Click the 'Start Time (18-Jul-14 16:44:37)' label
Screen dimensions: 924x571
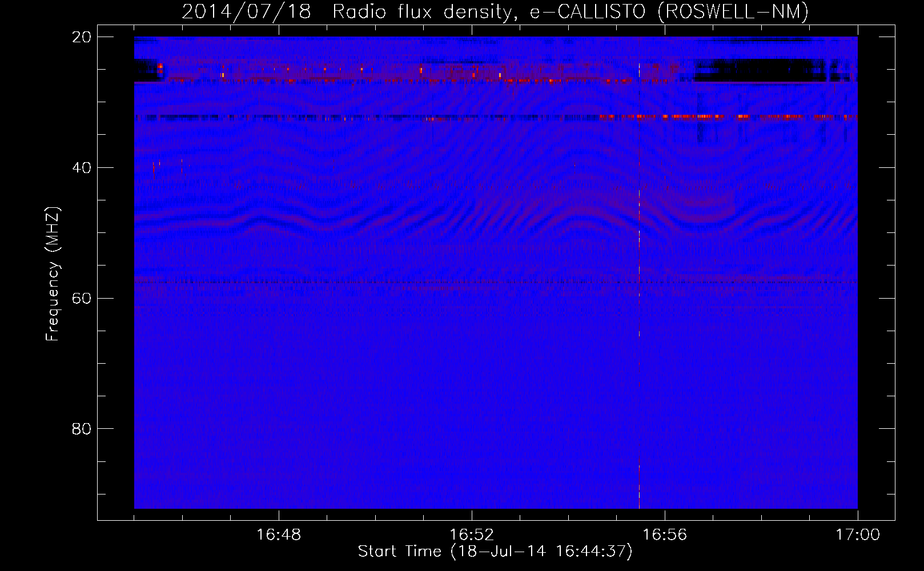pos(495,552)
